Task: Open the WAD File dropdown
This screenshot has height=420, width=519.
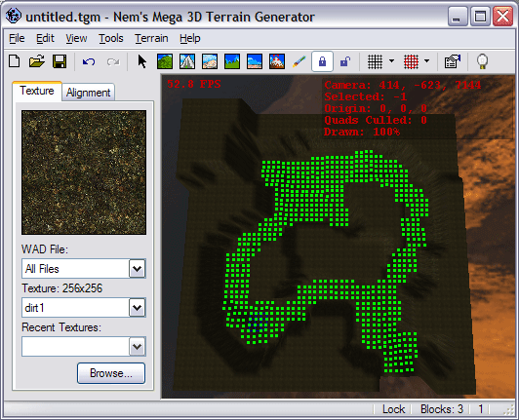Action: pos(137,269)
